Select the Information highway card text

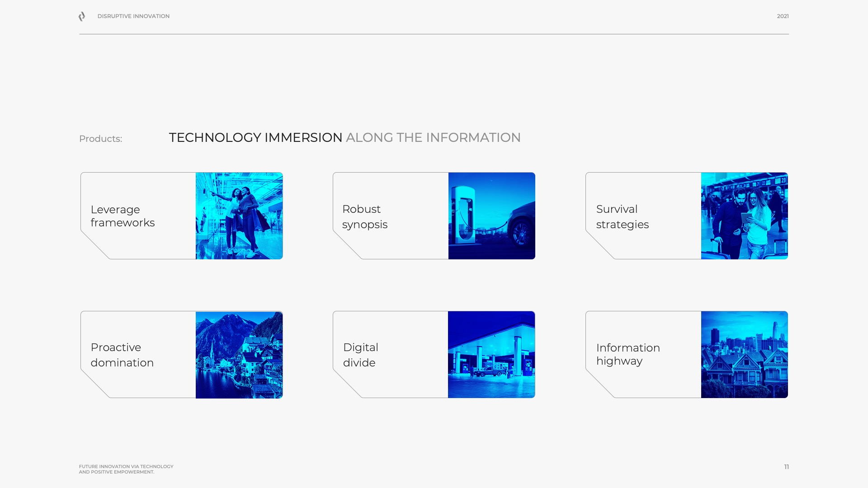628,354
